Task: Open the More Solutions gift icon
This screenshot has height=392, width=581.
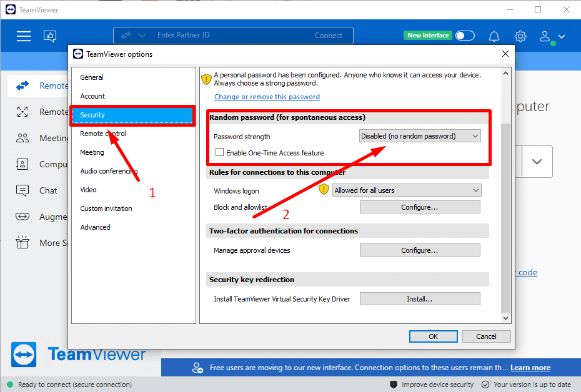Action: pos(22,242)
